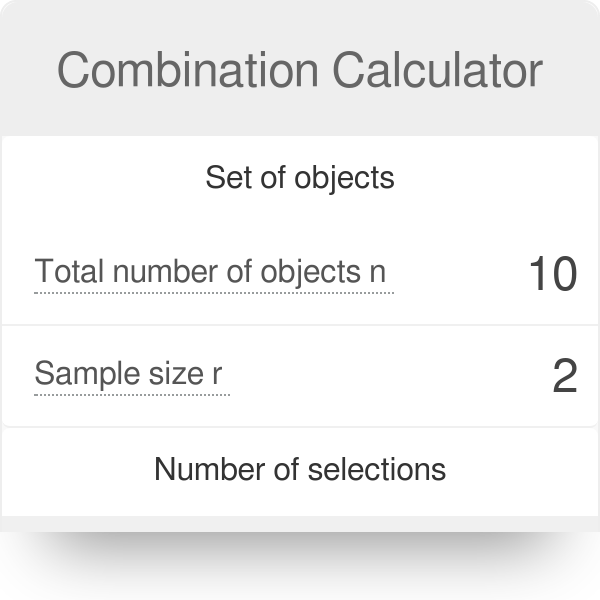Viewport: 600px width, 600px height.
Task: Click the word Total in the first label
Action: coord(70,272)
